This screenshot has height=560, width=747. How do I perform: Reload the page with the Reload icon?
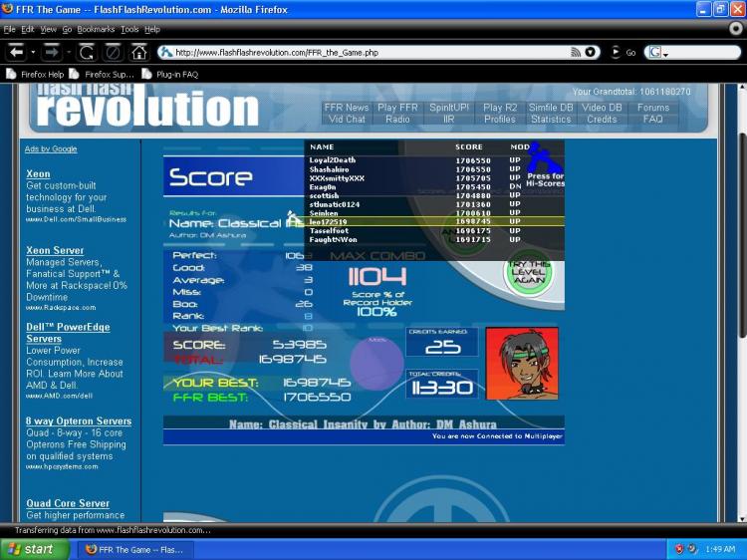tap(87, 52)
